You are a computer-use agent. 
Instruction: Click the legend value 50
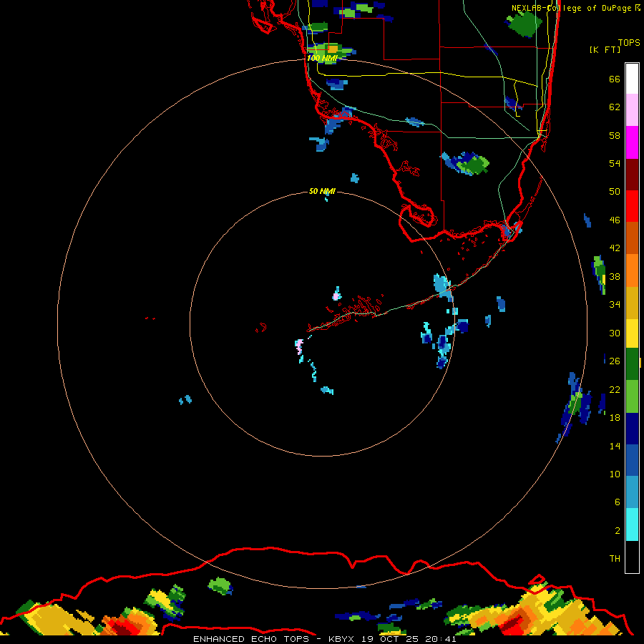615,192
